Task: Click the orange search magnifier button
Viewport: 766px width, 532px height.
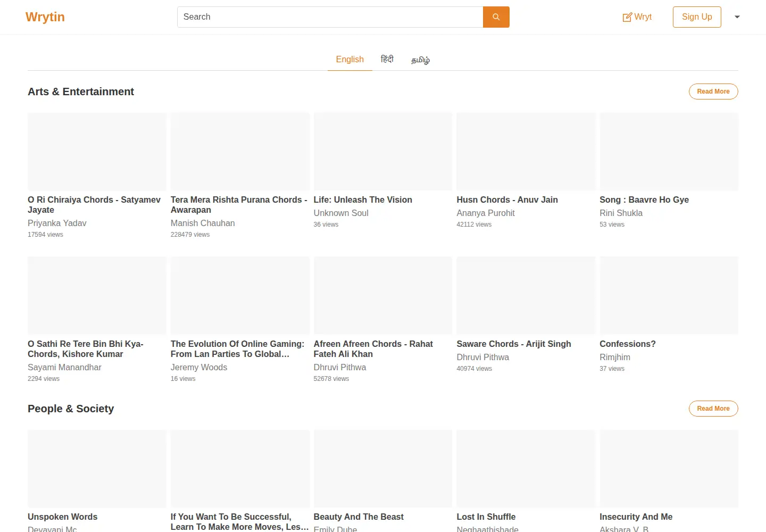Action: pos(496,17)
